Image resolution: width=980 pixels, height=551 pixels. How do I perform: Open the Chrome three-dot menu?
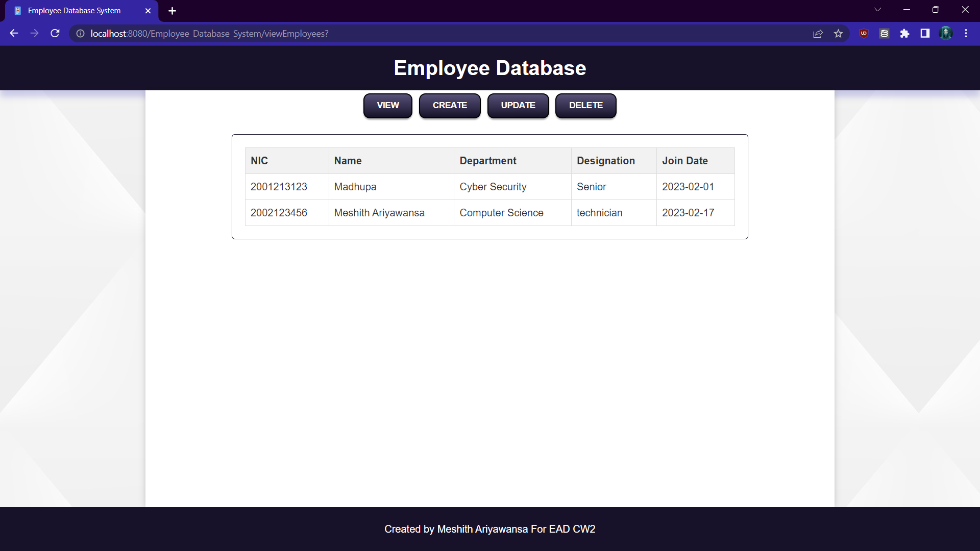pos(966,33)
